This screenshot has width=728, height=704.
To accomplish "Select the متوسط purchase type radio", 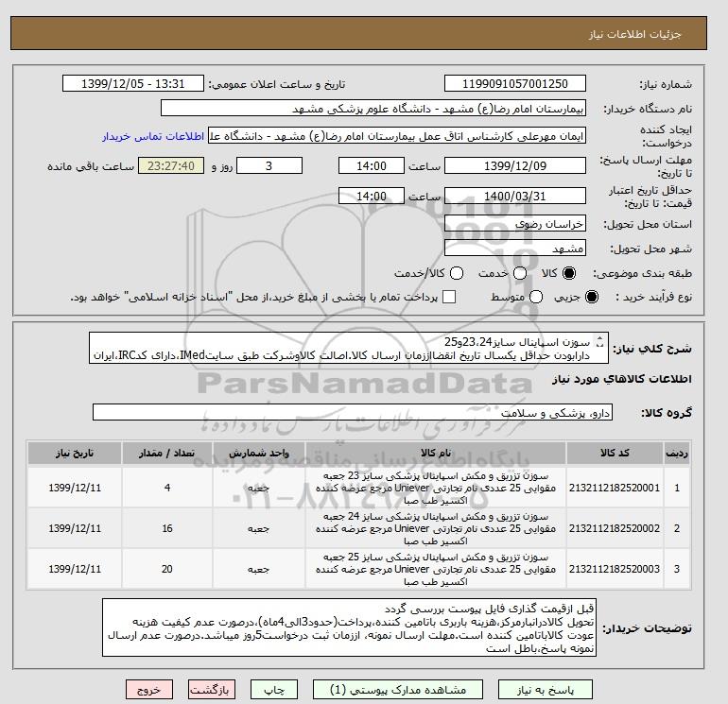I will pos(536,297).
